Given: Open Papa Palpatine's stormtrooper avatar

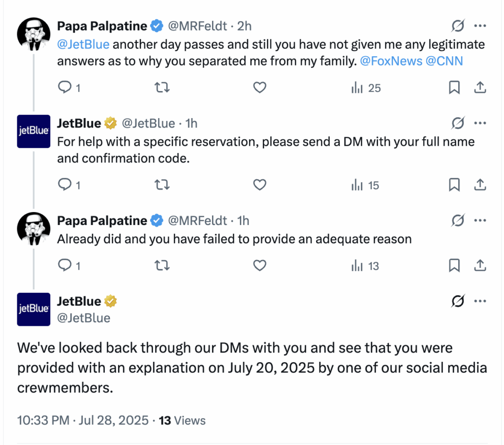Looking at the screenshot, I should (x=33, y=35).
